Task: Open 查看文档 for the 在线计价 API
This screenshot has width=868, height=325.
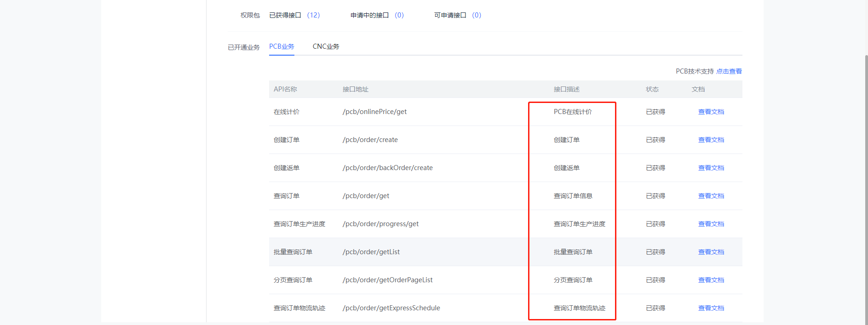Action: (711, 112)
